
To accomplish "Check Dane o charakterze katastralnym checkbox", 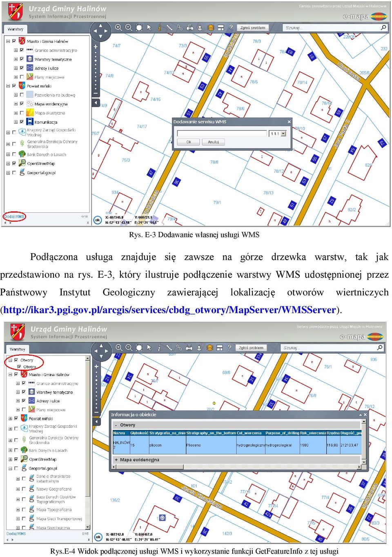I will click(x=24, y=479).
